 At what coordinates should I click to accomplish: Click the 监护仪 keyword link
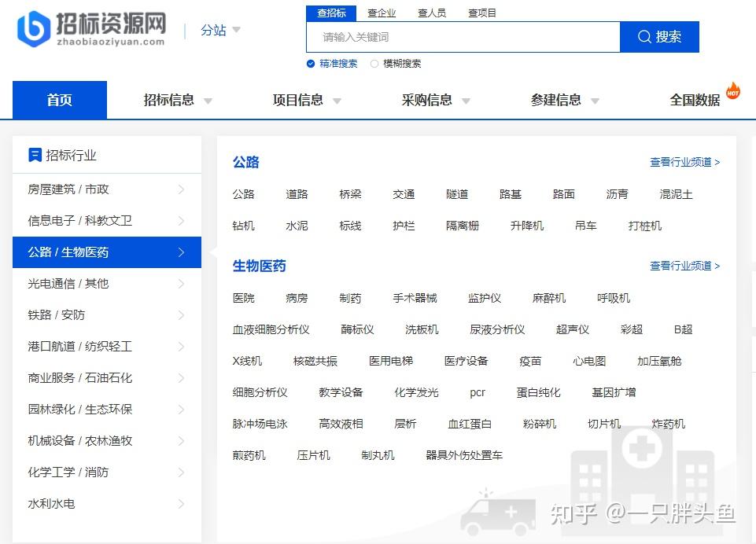pos(485,298)
